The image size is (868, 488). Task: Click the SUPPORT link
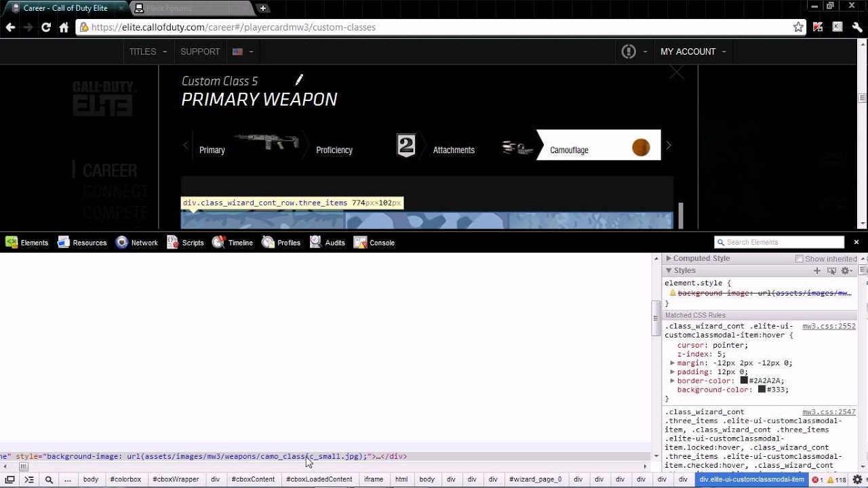(x=200, y=52)
